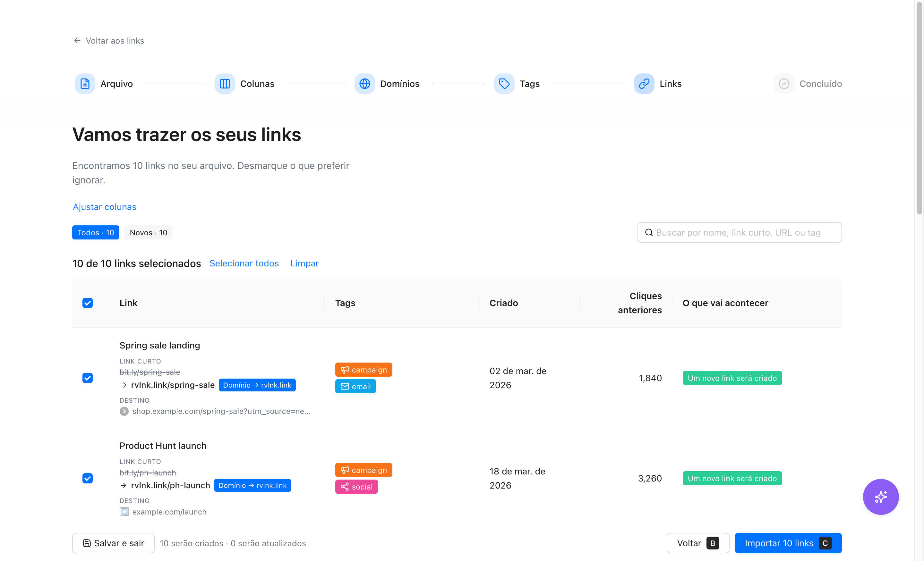
Task: Click the Voltar aos links link
Action: point(115,40)
